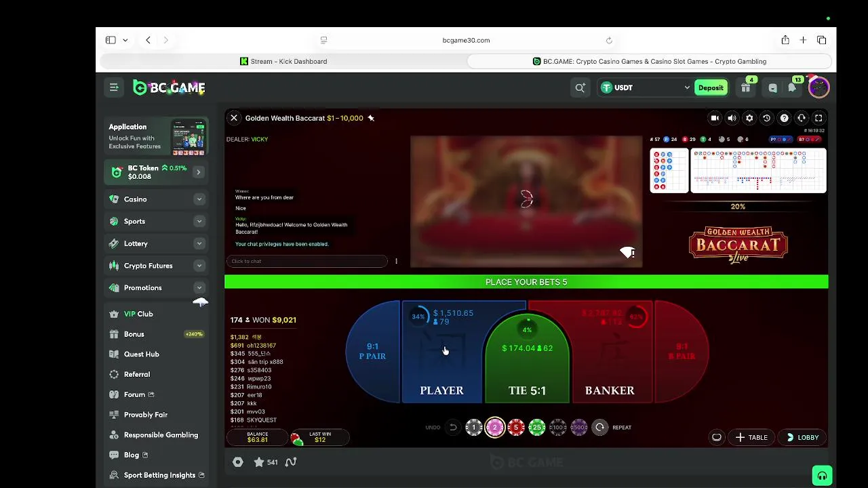This screenshot has height=488, width=868.
Task: Open the green live support headset button
Action: click(822, 476)
